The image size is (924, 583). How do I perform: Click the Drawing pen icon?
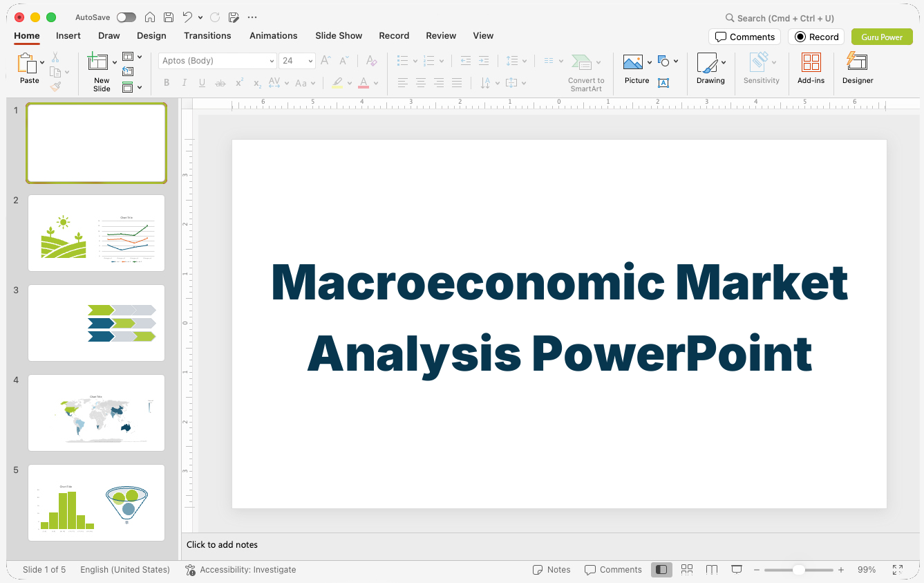(x=707, y=62)
